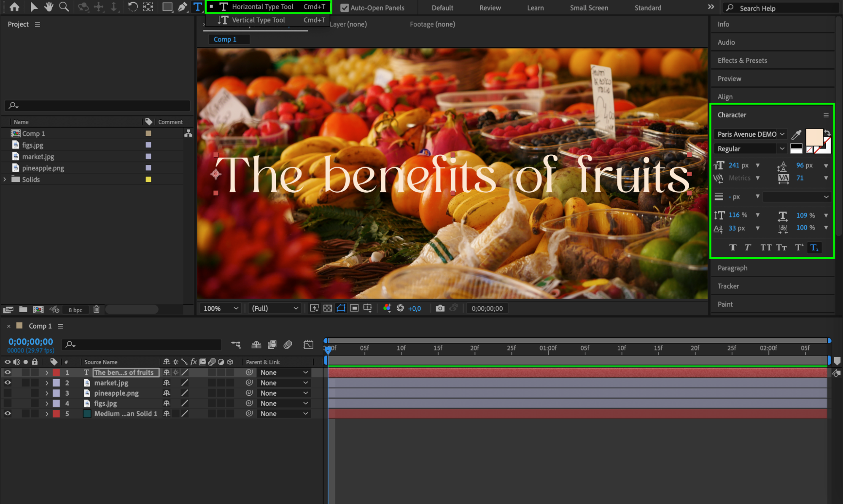
Task: Click the font eyedropper icon
Action: click(796, 135)
